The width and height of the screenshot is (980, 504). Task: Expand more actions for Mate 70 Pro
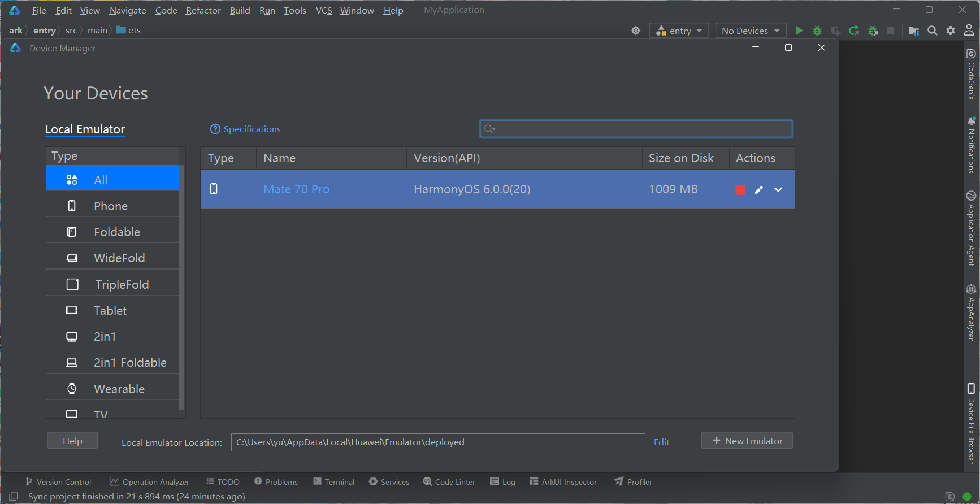click(778, 190)
